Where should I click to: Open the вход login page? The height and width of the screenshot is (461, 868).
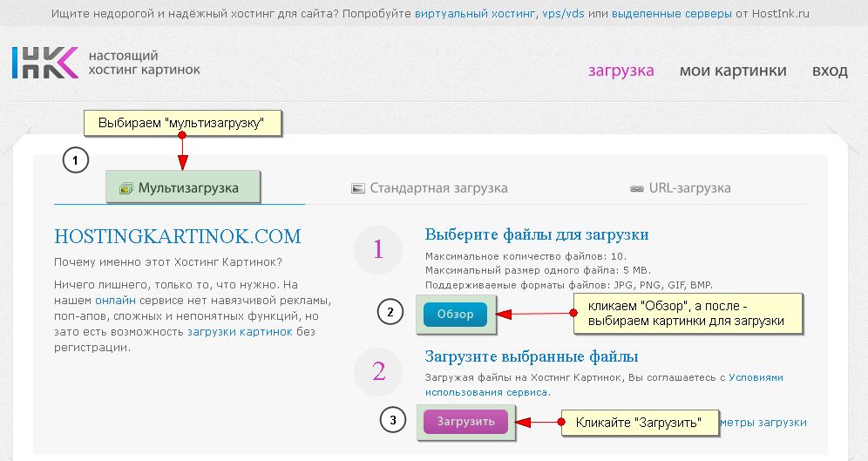pyautogui.click(x=830, y=71)
